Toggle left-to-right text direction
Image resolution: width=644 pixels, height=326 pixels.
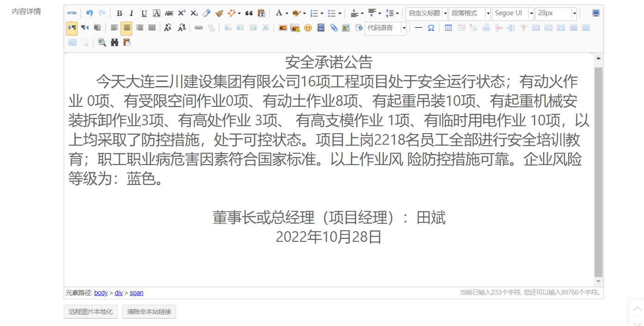tap(72, 28)
